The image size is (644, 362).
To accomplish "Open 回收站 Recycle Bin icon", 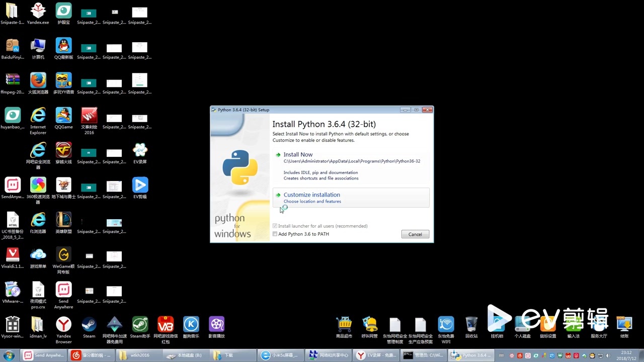I will click(471, 327).
